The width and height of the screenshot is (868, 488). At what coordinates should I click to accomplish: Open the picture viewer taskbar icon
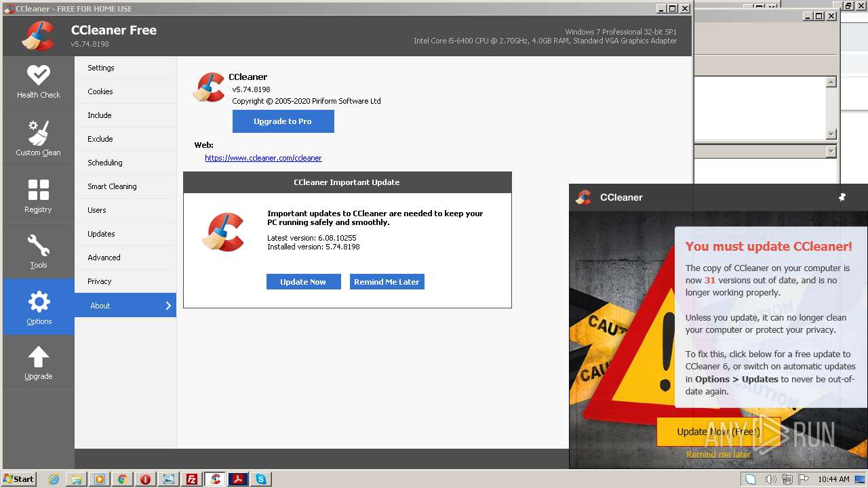click(169, 479)
